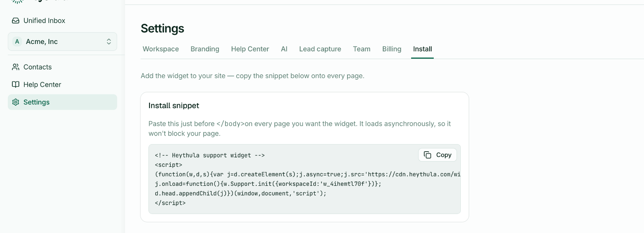Screen dimensions: 644x233
Task: Select the Install tab
Action: (423, 49)
